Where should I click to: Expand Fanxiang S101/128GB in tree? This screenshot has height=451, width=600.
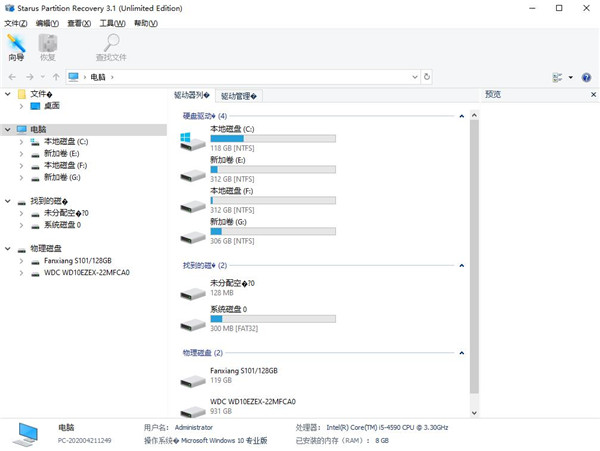[x=21, y=261]
